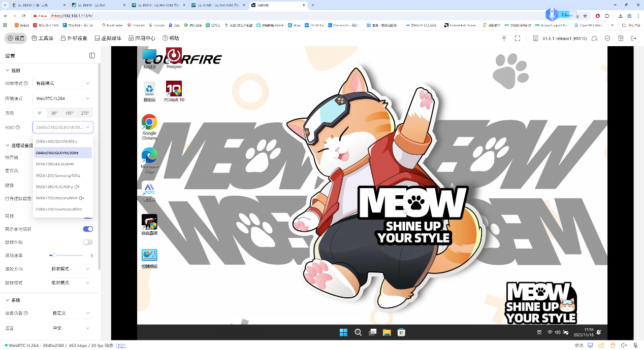Open the 工具箱 menu
This screenshot has height=350, width=644.
(x=43, y=39)
